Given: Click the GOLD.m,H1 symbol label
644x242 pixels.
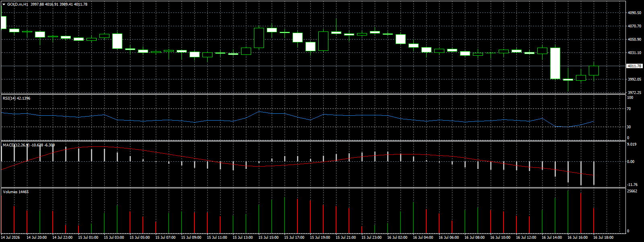Looking at the screenshot, I should 18,4.
